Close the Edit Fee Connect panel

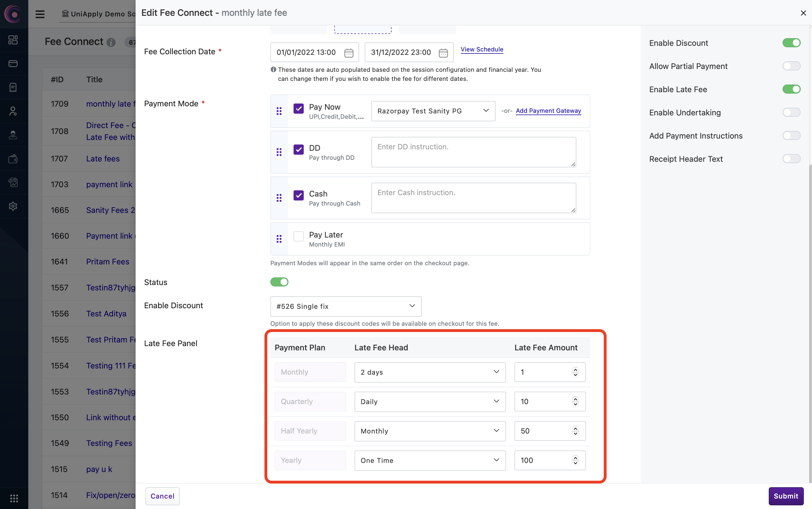pos(803,13)
